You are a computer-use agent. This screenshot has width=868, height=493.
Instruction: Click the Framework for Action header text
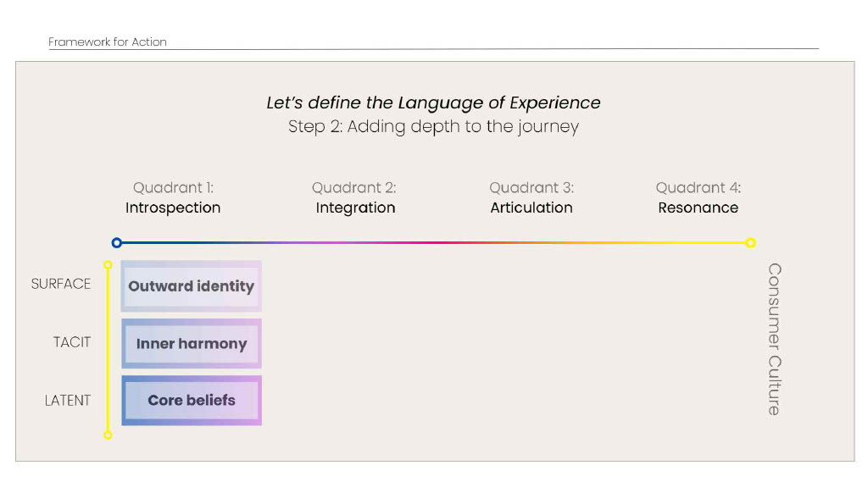click(108, 42)
